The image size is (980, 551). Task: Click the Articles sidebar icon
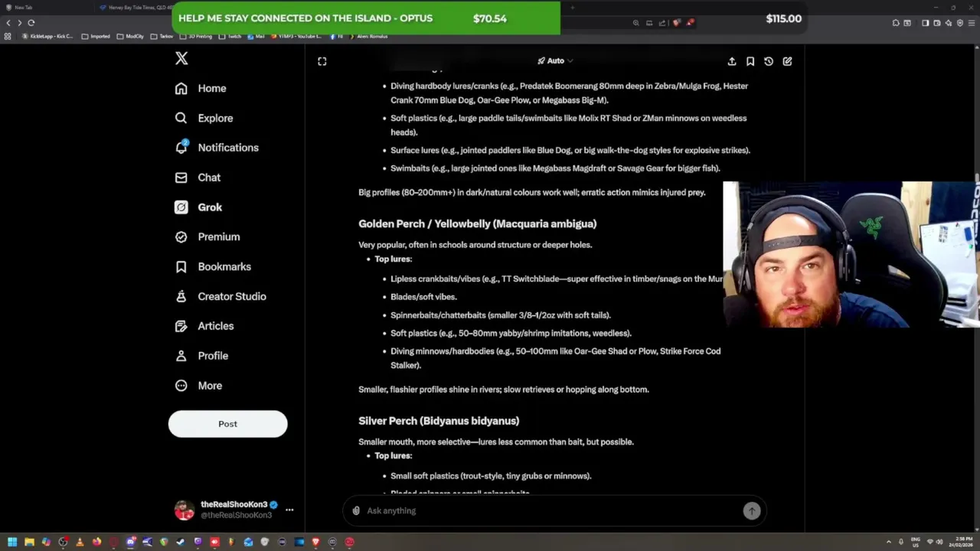point(181,326)
